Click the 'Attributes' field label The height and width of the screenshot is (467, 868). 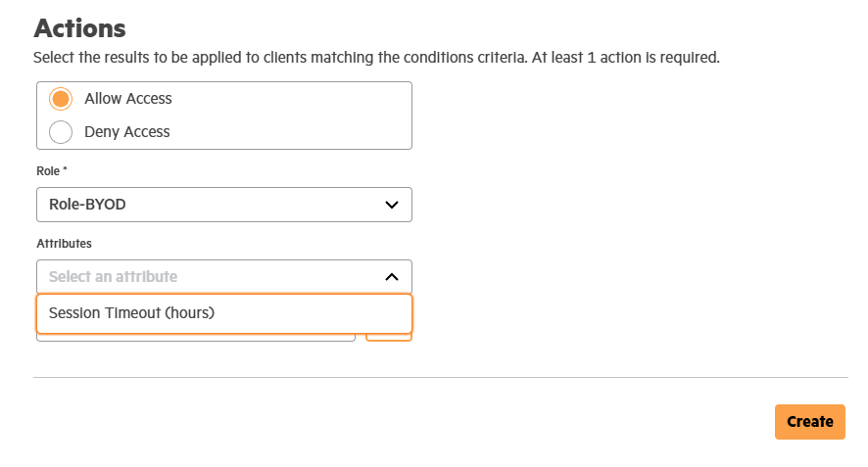64,243
